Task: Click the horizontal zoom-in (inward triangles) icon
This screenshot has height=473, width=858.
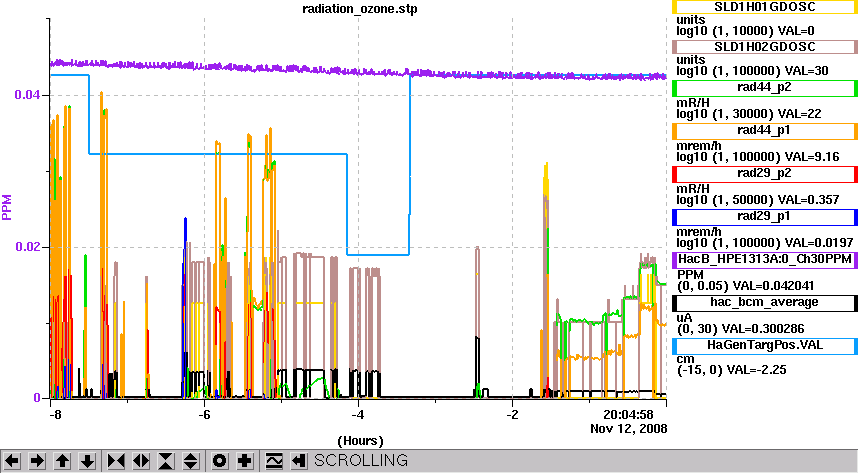Action: click(116, 461)
